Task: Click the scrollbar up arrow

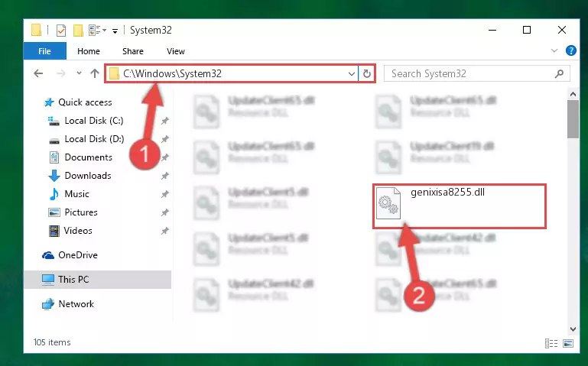Action: pos(573,94)
